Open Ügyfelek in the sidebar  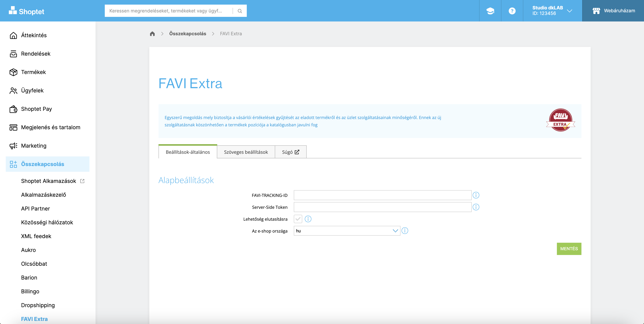click(32, 90)
